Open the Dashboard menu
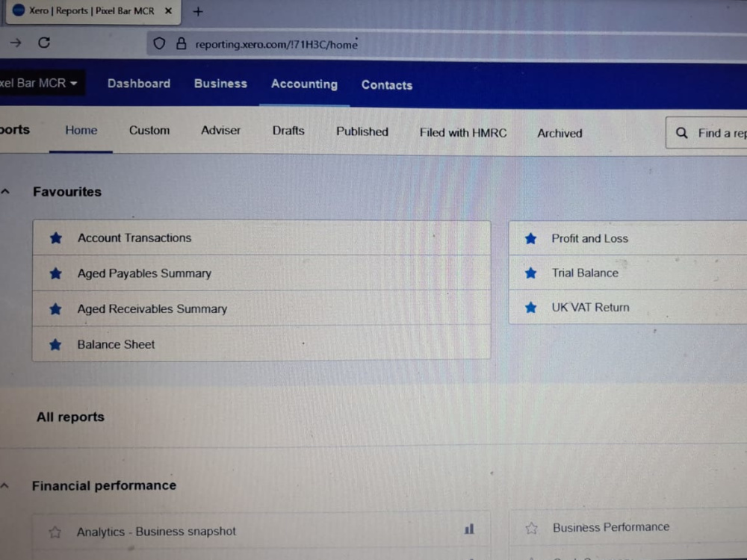Viewport: 747px width, 560px height. pos(139,84)
